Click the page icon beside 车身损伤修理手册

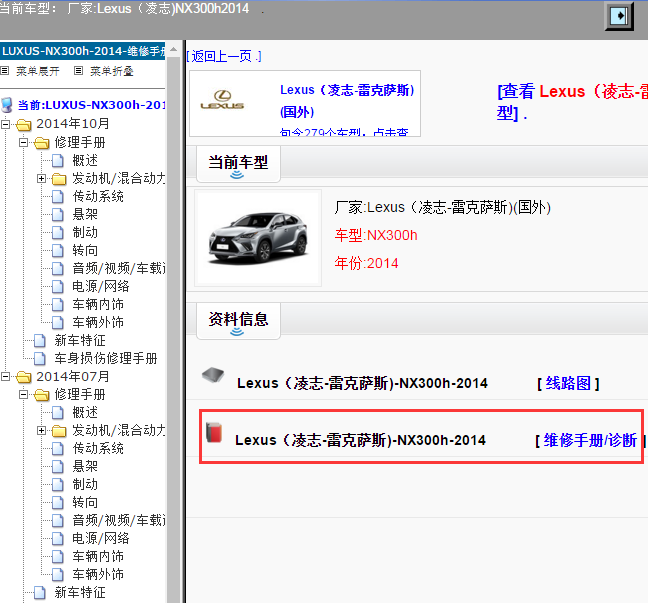[x=40, y=358]
